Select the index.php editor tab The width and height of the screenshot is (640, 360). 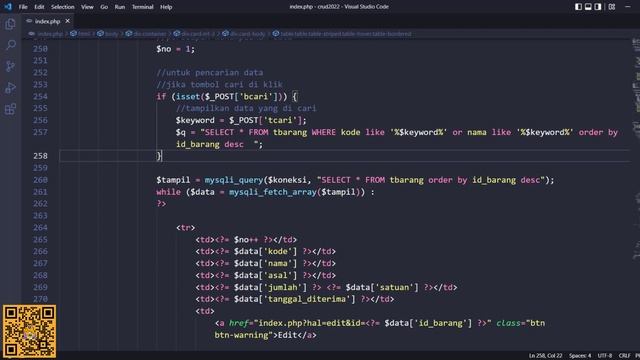coord(47,21)
